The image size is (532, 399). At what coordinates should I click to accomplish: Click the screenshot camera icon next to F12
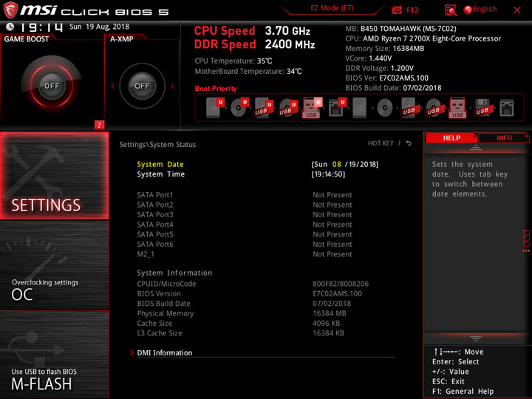[396, 10]
